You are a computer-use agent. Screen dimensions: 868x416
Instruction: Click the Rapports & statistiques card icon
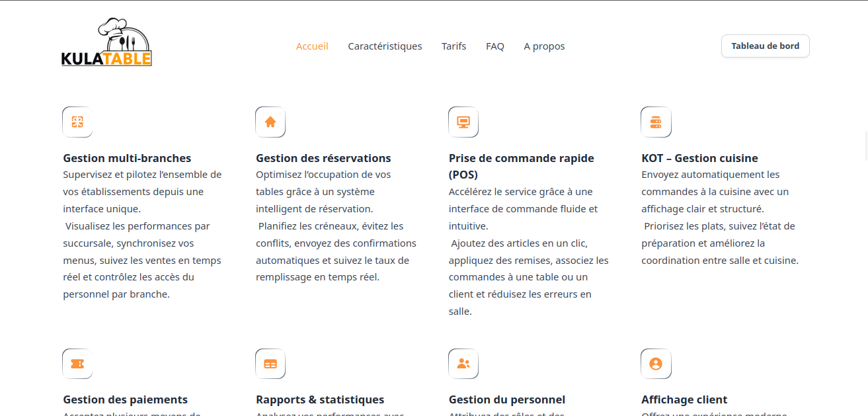click(270, 364)
